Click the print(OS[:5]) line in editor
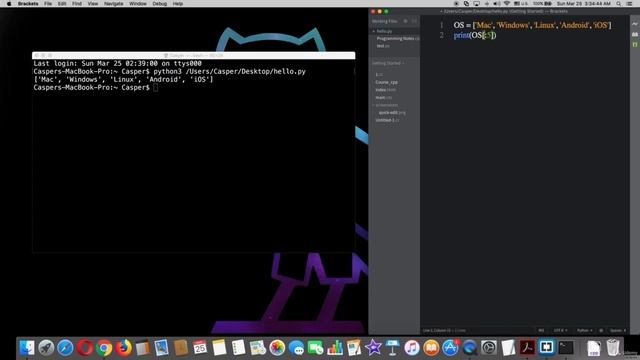The image size is (640, 360). (x=475, y=36)
